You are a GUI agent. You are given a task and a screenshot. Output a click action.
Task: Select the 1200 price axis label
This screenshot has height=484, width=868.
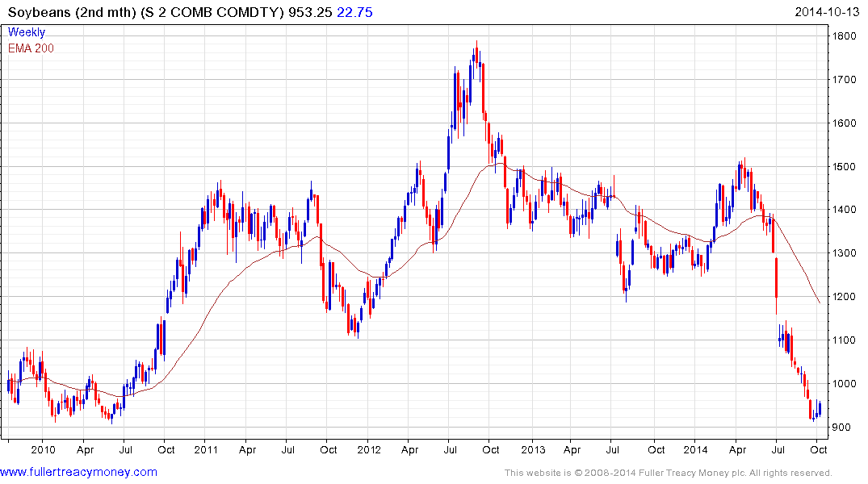(x=845, y=297)
